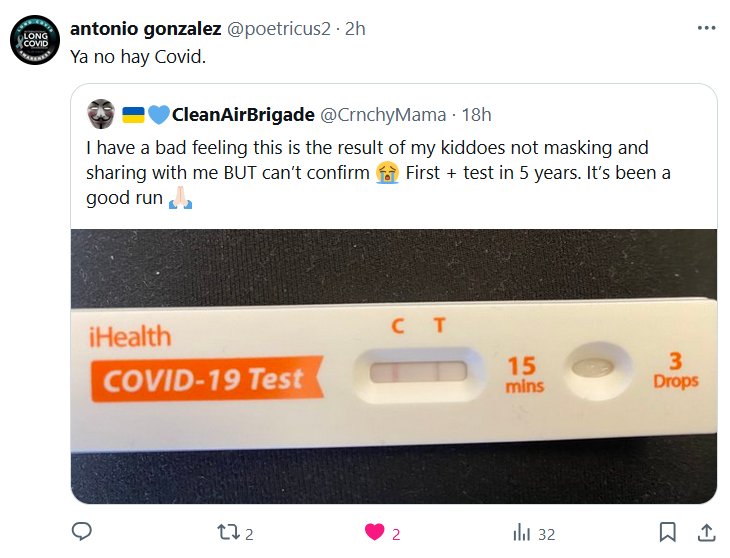
Task: Click the 'Ya no hay Covid.' tweet text
Action: [137, 57]
